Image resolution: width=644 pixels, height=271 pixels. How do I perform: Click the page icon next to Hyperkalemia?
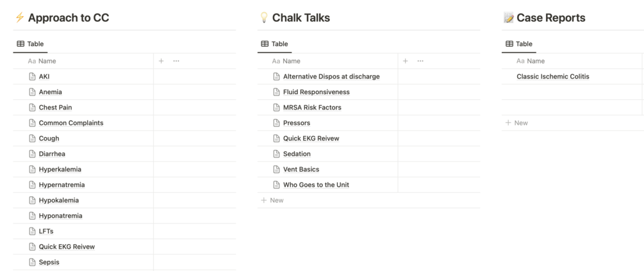tap(32, 169)
